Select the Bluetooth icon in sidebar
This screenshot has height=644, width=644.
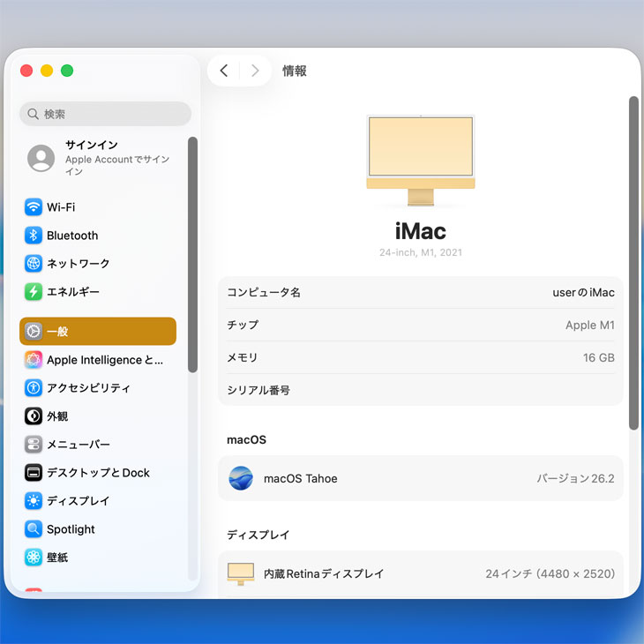coord(34,236)
